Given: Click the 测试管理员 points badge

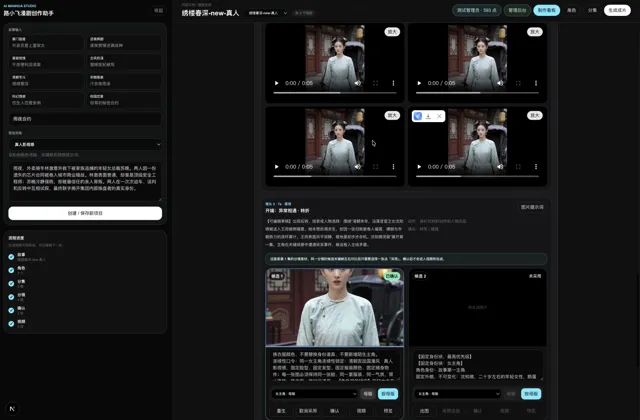Looking at the screenshot, I should pyautogui.click(x=476, y=10).
